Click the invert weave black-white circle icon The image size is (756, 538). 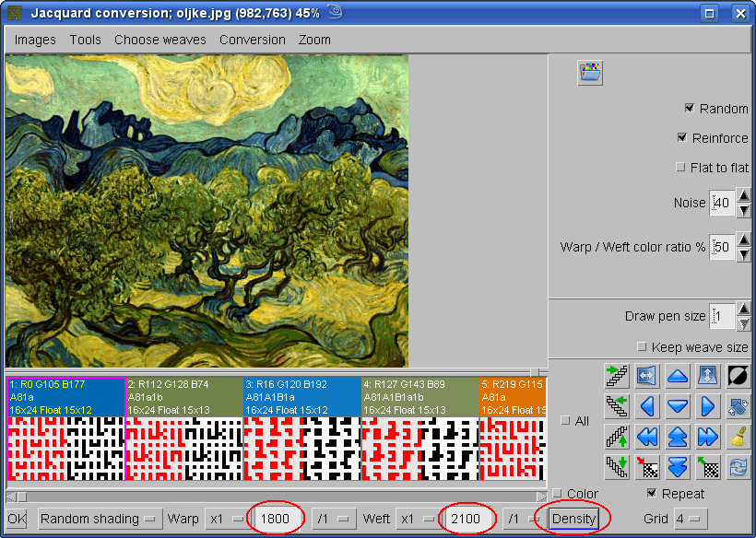point(738,375)
